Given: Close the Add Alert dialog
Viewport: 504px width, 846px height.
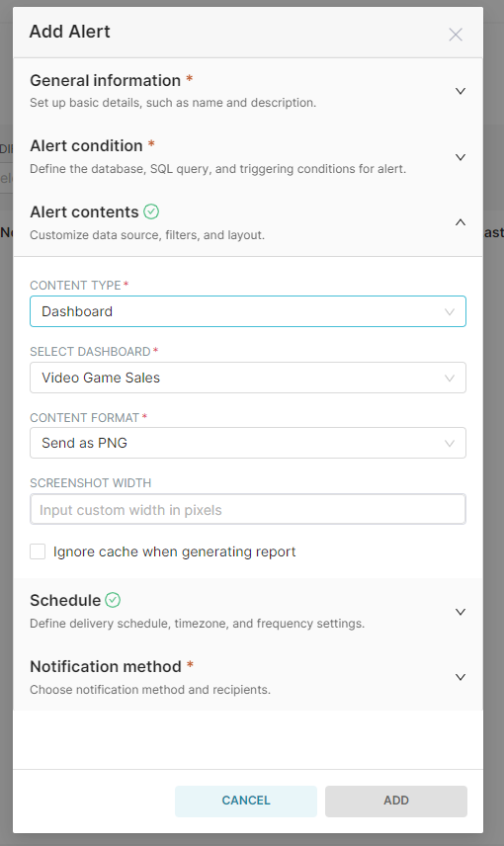Looking at the screenshot, I should click(x=456, y=35).
